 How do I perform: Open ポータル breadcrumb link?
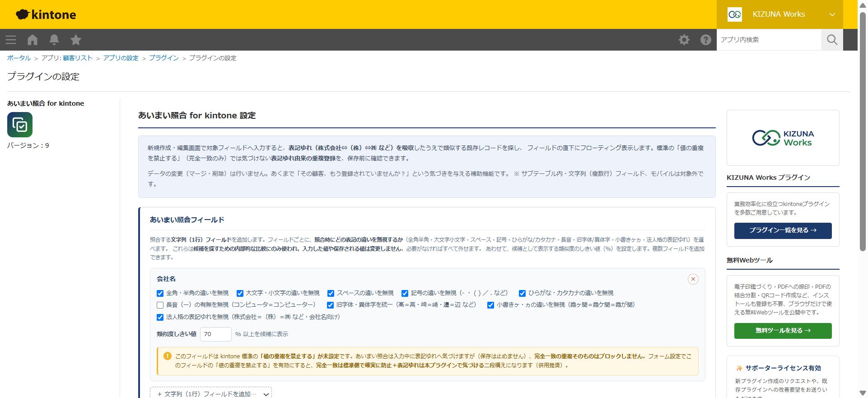click(x=19, y=58)
